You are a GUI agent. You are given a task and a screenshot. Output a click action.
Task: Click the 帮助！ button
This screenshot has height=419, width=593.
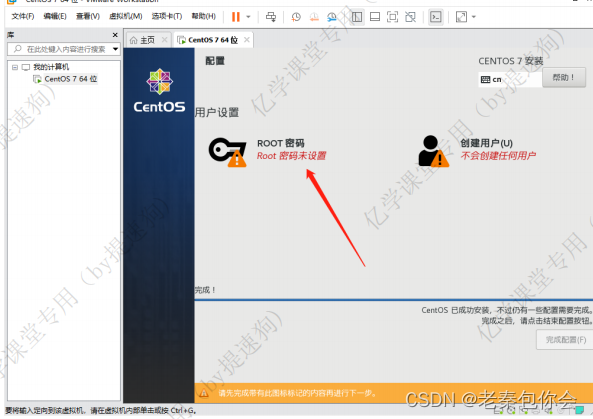564,78
